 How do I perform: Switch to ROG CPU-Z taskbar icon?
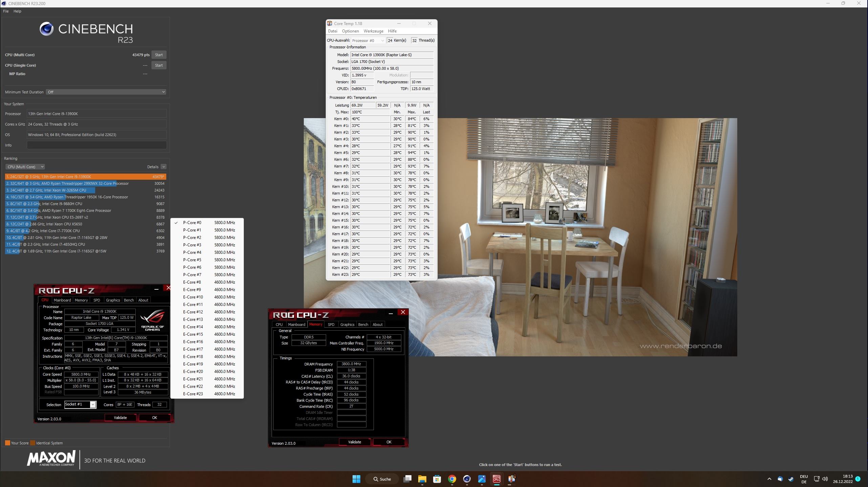coord(496,479)
